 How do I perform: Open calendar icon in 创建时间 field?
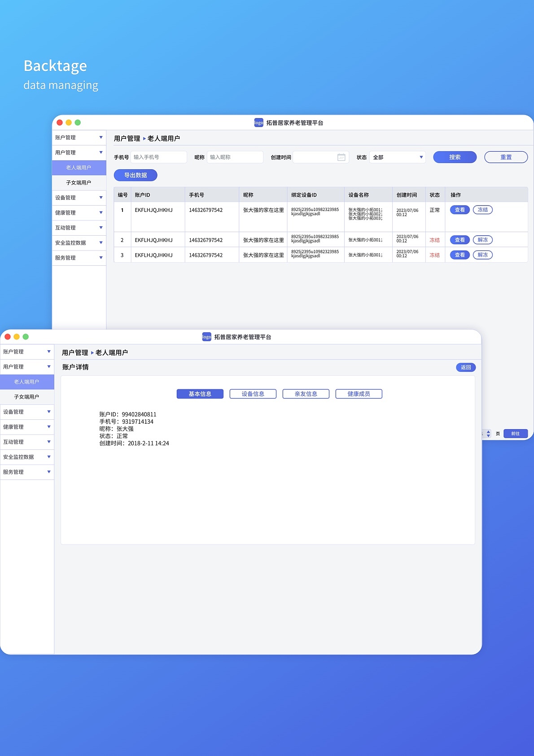tap(341, 157)
